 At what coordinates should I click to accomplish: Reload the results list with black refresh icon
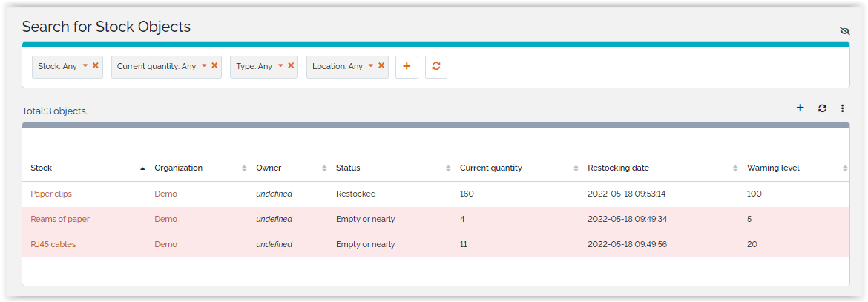click(x=822, y=108)
